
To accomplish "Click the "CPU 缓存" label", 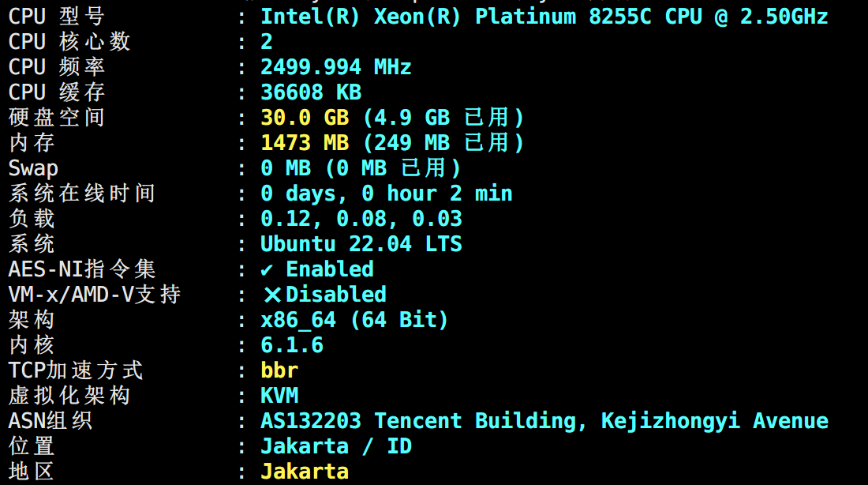I will 57,92.
